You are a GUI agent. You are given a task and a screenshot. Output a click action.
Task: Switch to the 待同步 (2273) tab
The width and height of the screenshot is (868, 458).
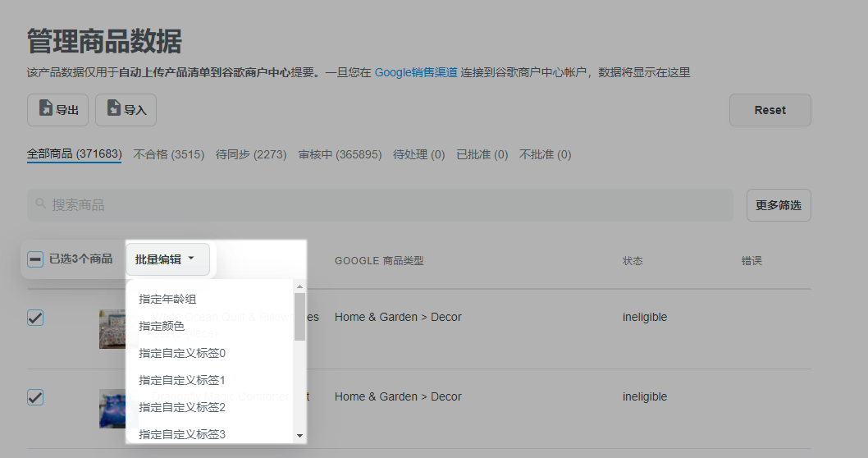tap(250, 154)
